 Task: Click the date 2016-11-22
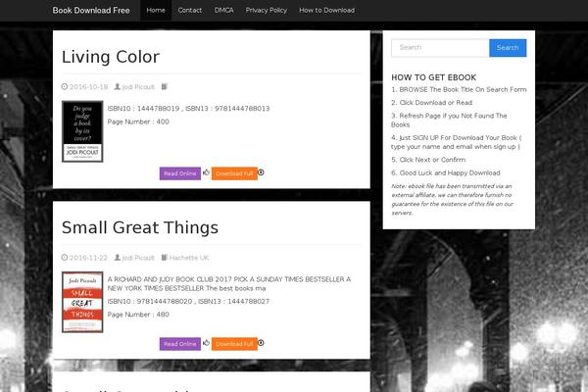pyautogui.click(x=88, y=258)
